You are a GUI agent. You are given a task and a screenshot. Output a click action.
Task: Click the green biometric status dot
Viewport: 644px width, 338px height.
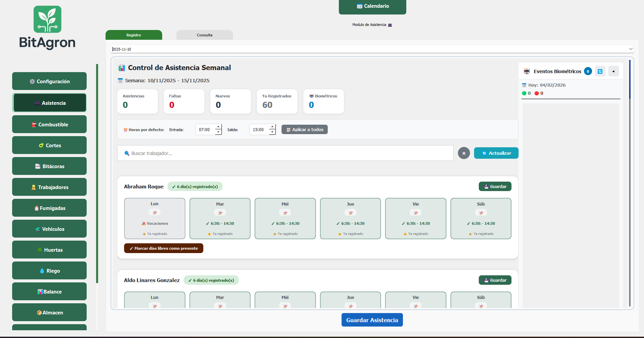coord(524,93)
